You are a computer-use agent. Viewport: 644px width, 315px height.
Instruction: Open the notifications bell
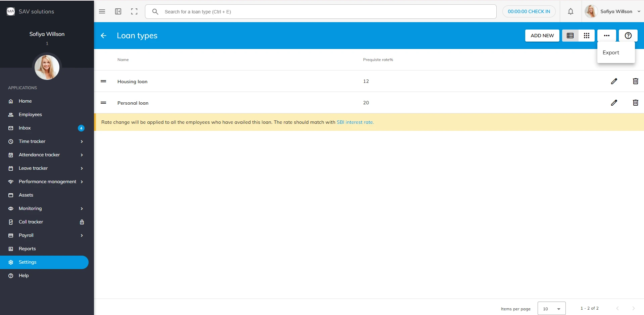click(571, 11)
